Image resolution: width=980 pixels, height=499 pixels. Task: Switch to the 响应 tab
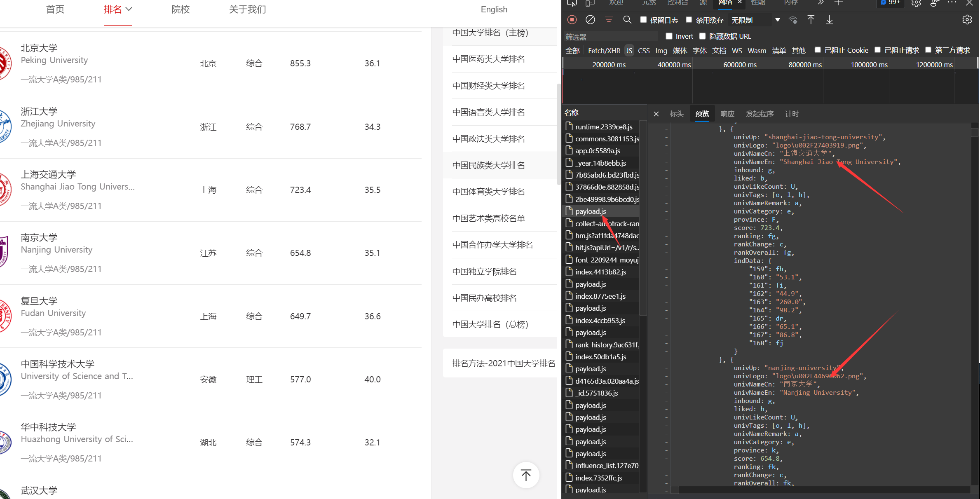[x=727, y=114]
